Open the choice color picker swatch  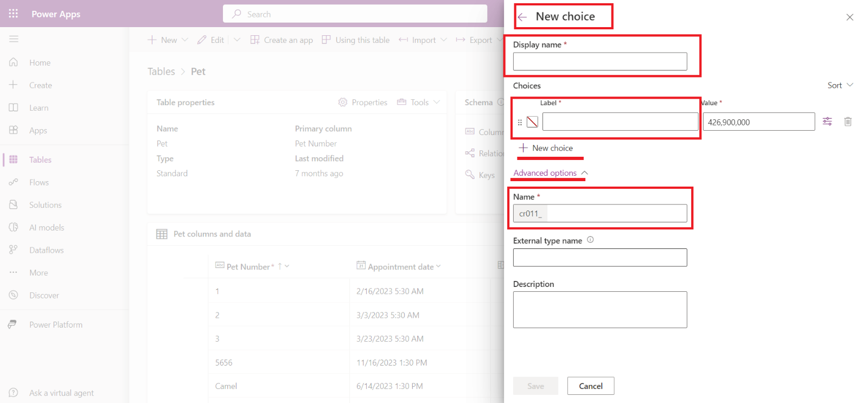[x=532, y=122]
